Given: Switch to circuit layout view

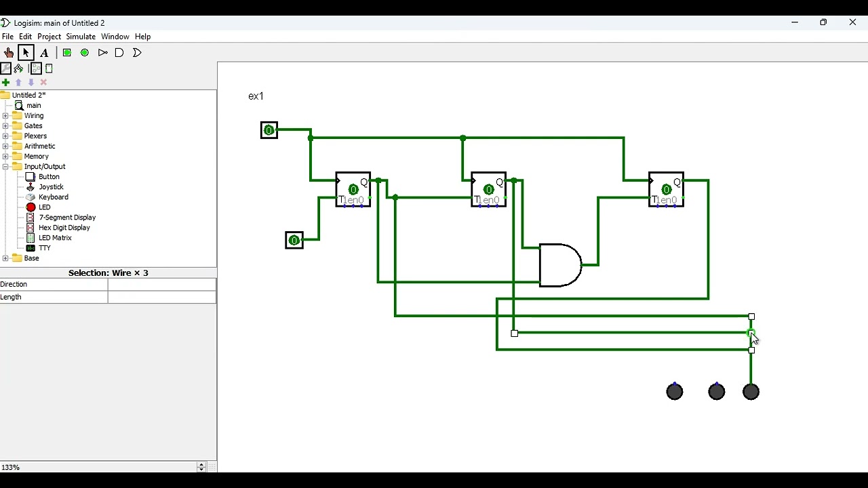Looking at the screenshot, I should [x=36, y=68].
